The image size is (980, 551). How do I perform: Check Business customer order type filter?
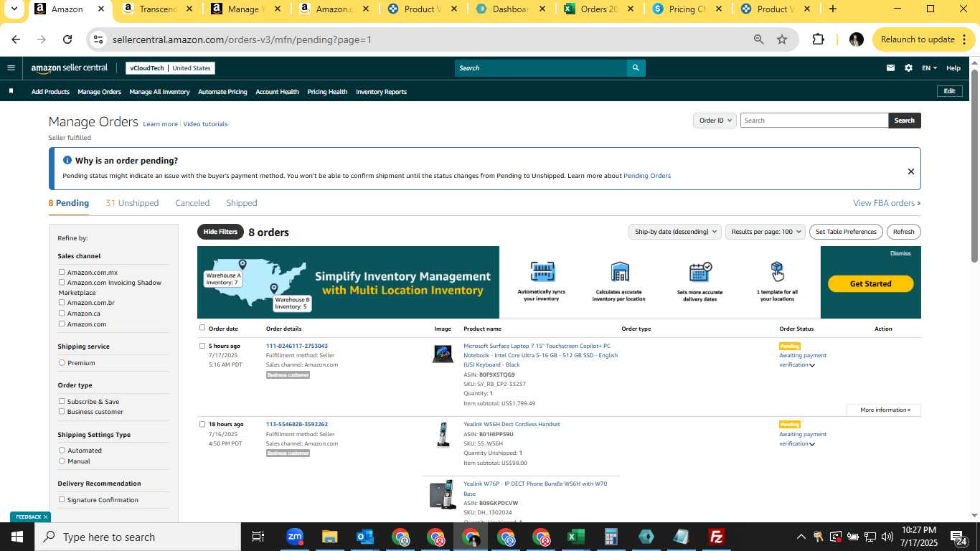tap(62, 411)
